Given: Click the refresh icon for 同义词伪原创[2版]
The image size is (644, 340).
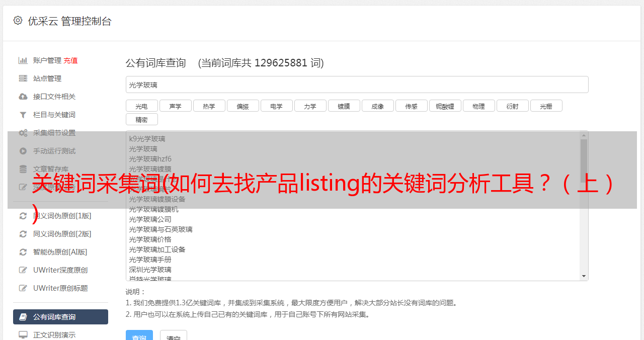Looking at the screenshot, I should [x=23, y=234].
